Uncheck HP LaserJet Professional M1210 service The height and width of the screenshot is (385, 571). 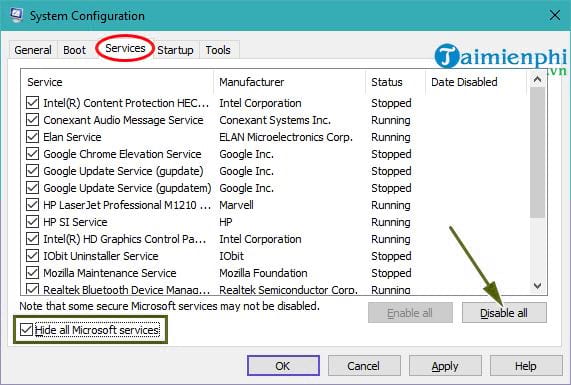point(32,205)
